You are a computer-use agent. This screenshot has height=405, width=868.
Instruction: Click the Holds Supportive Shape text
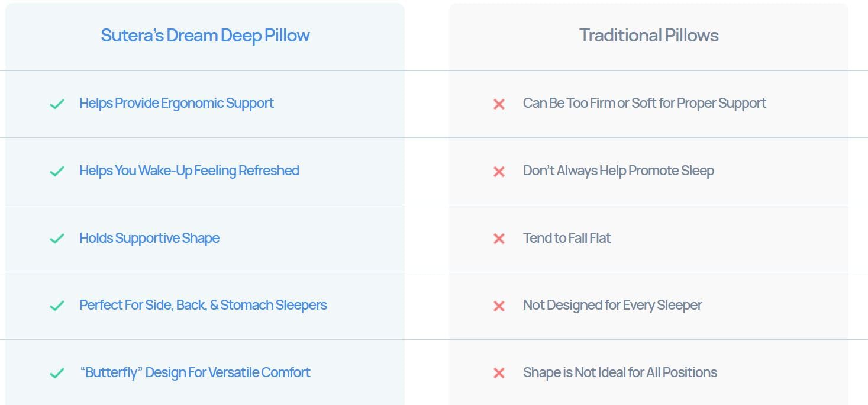coord(149,238)
